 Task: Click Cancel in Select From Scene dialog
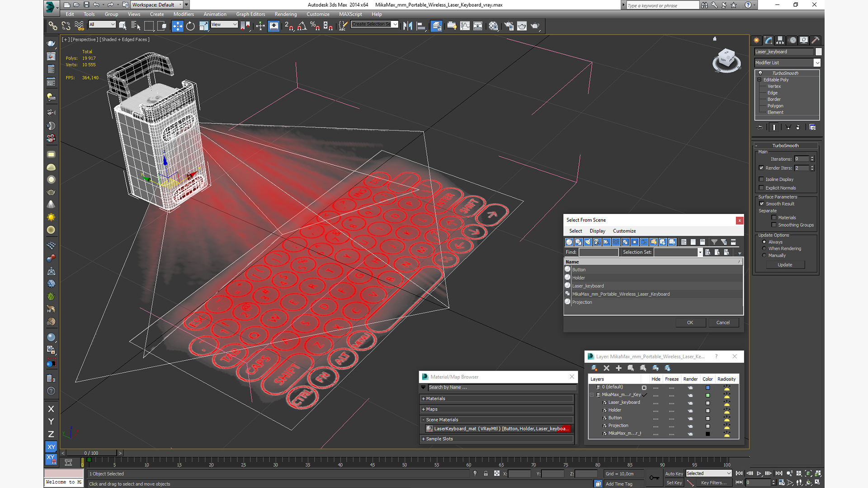click(723, 323)
